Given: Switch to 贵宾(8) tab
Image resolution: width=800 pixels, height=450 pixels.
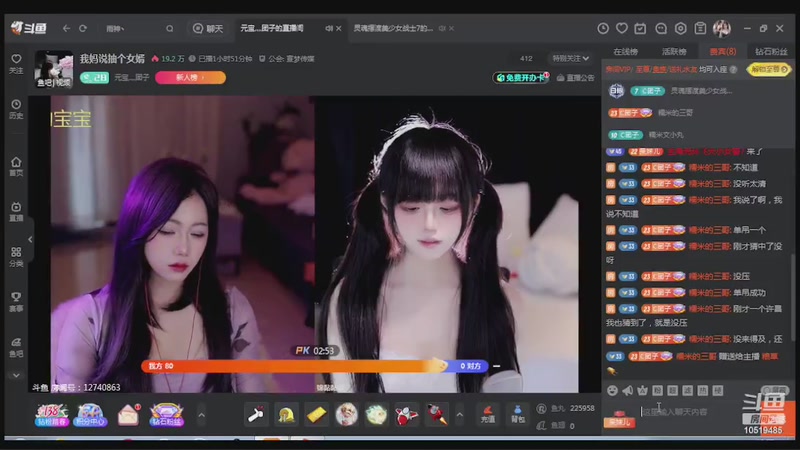Looking at the screenshot, I should point(723,52).
